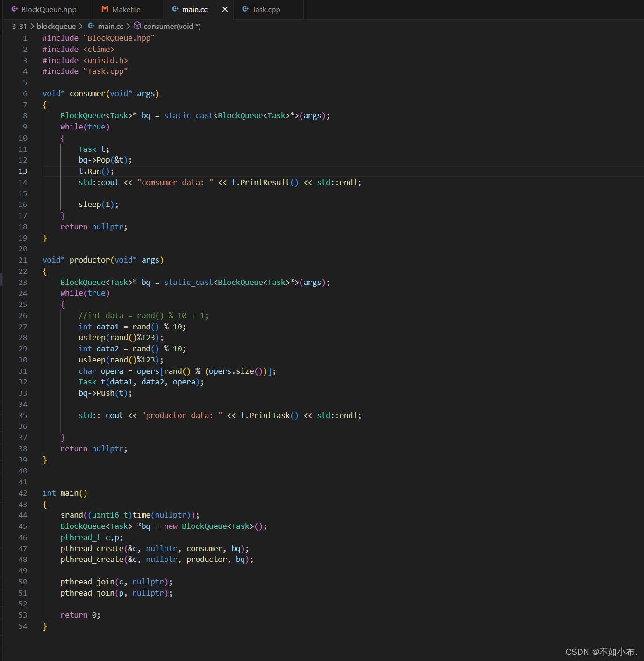The width and height of the screenshot is (644, 661).
Task: Click 't.PrintResult()' call on line 14
Action: point(265,183)
